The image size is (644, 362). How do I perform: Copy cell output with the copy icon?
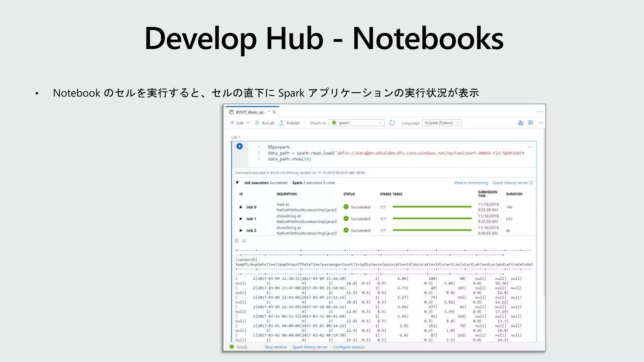click(237, 241)
